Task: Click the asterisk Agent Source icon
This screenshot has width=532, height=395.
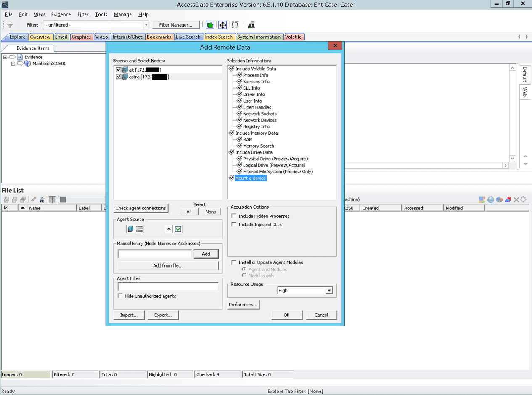Action: pyautogui.click(x=169, y=229)
